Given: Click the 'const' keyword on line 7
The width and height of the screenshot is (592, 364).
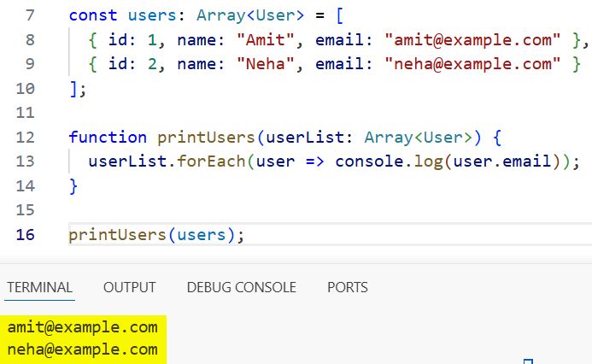Looking at the screenshot, I should pyautogui.click(x=93, y=15).
